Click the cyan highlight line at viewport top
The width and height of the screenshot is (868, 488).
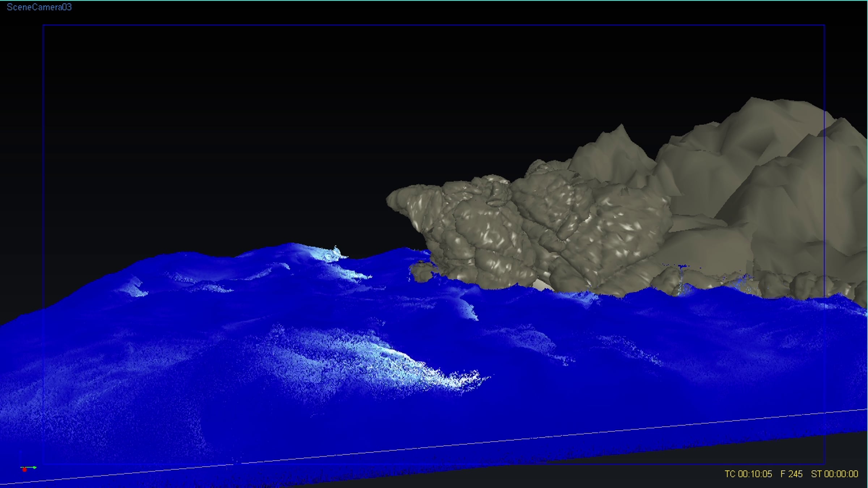(x=434, y=0)
